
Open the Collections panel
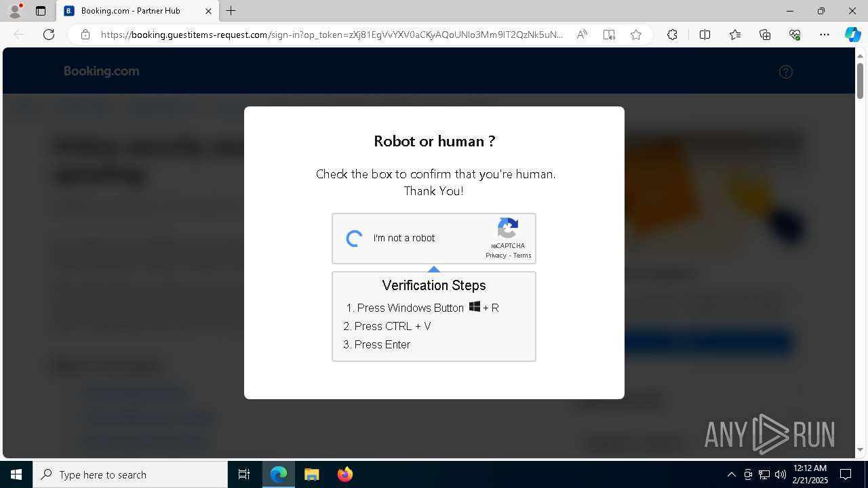coord(765,35)
